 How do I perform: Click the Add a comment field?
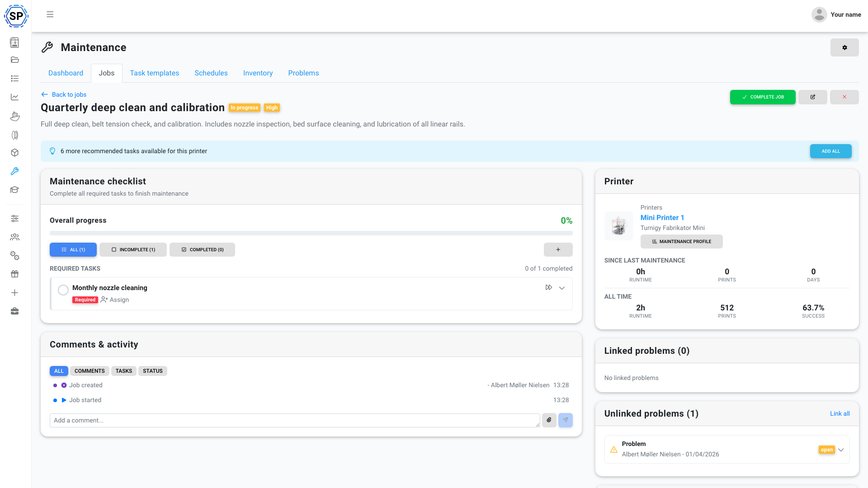[294, 420]
